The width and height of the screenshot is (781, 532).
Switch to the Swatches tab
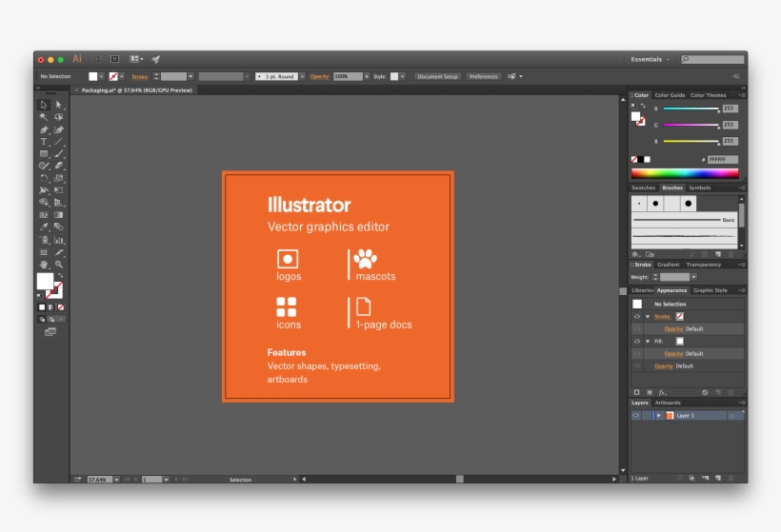pyautogui.click(x=644, y=188)
